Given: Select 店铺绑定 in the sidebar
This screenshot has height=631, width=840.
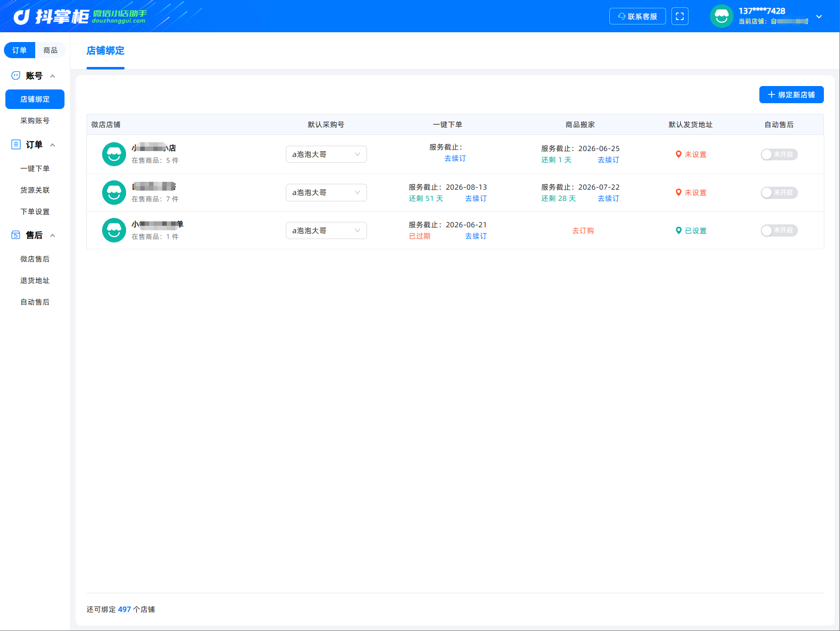Looking at the screenshot, I should coord(35,99).
